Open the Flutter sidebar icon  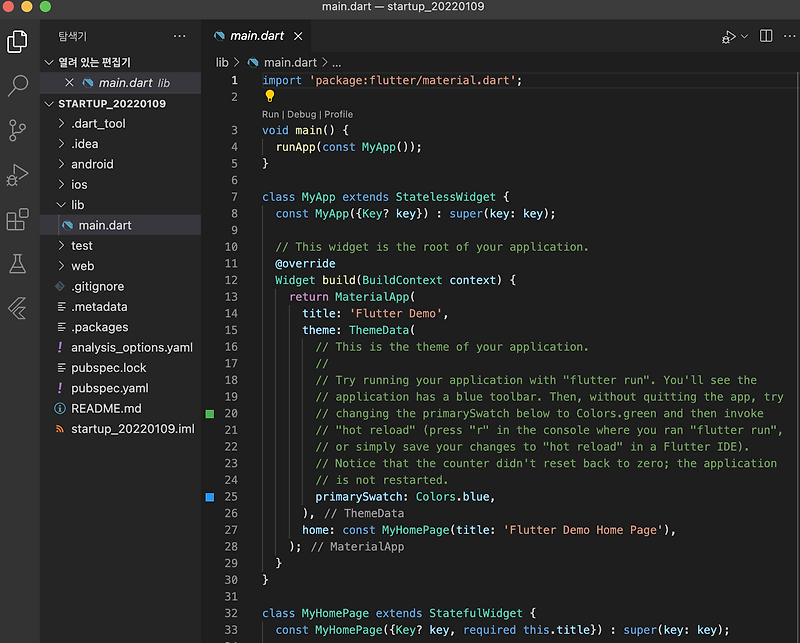(x=17, y=307)
